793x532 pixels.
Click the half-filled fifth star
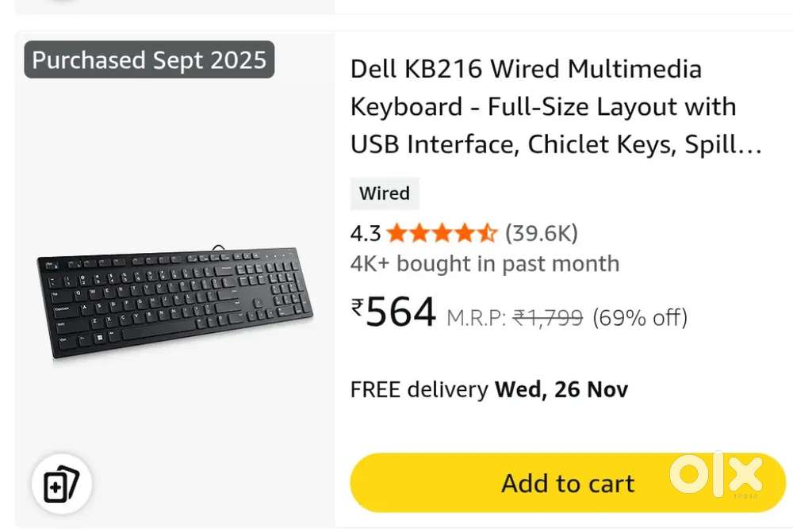click(x=489, y=233)
